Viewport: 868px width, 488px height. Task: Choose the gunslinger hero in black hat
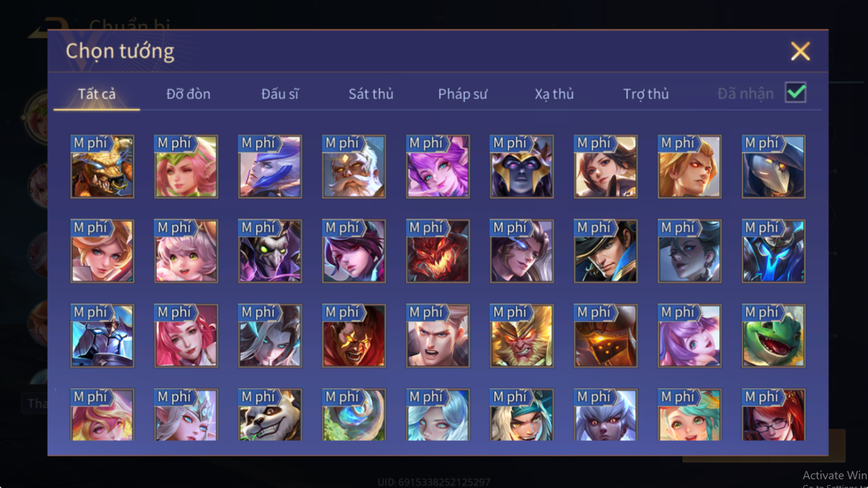(605, 251)
